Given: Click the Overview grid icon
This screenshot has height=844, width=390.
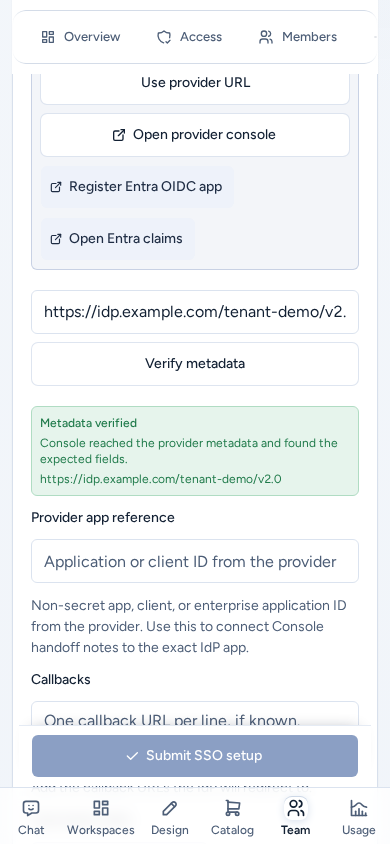Looking at the screenshot, I should tap(48, 37).
